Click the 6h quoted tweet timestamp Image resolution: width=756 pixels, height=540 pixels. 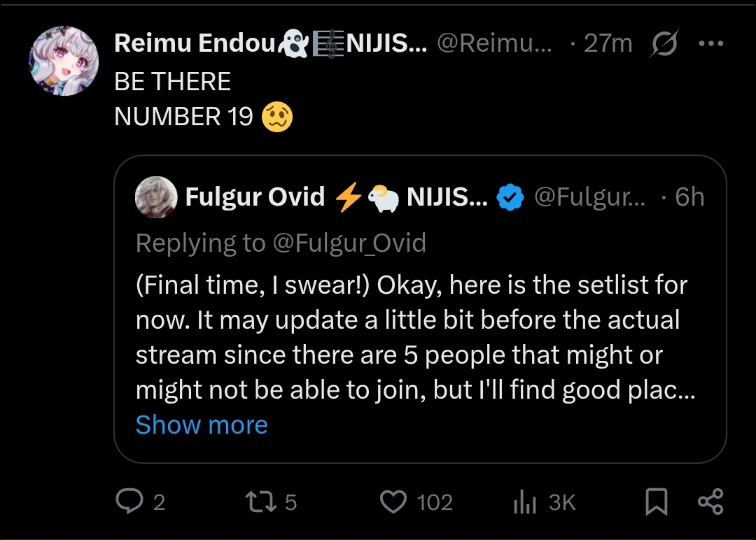689,197
